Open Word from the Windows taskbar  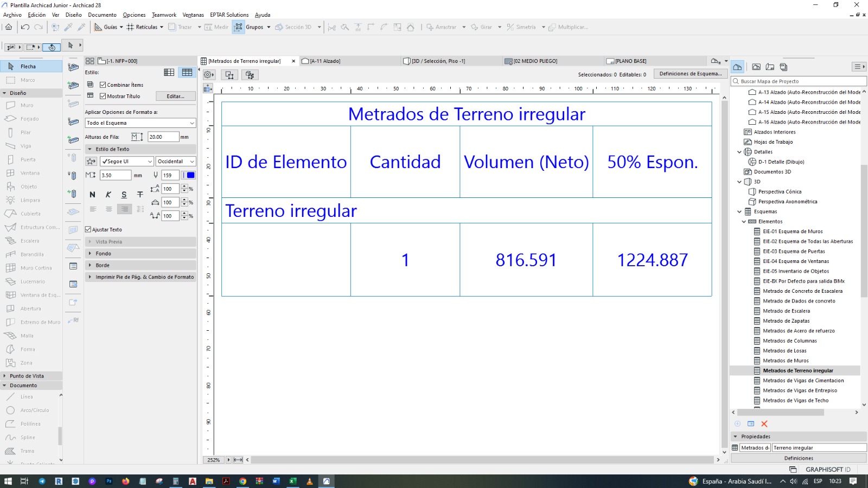tap(276, 481)
